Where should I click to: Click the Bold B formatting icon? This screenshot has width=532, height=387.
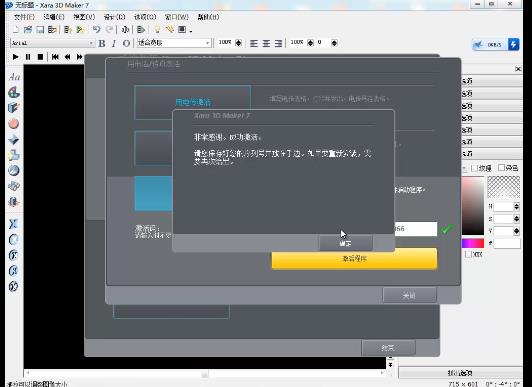[x=102, y=43]
